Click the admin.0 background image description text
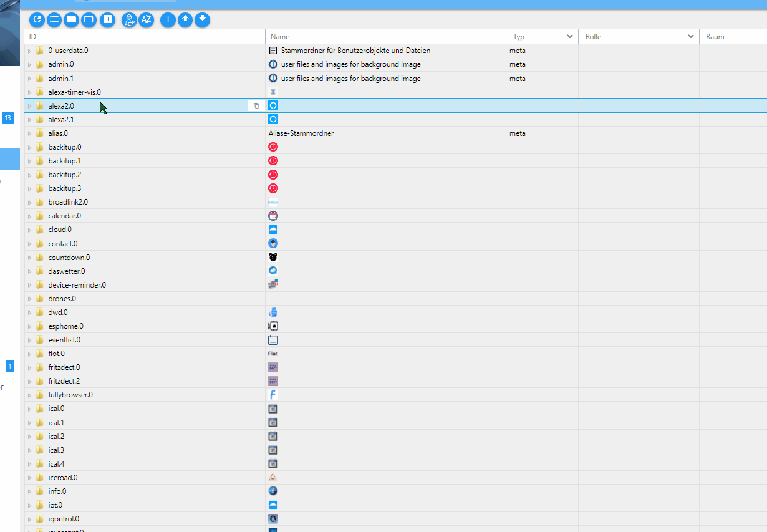This screenshot has width=767, height=532. pos(351,64)
